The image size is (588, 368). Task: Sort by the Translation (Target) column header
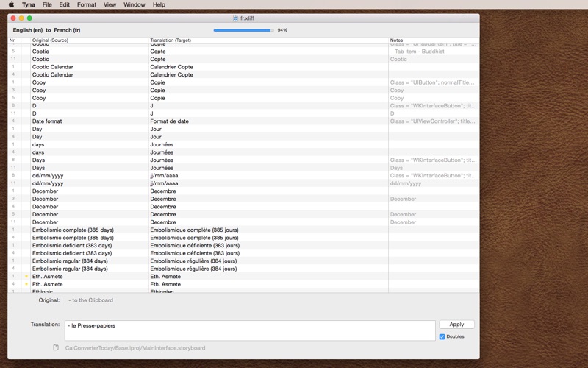point(171,40)
